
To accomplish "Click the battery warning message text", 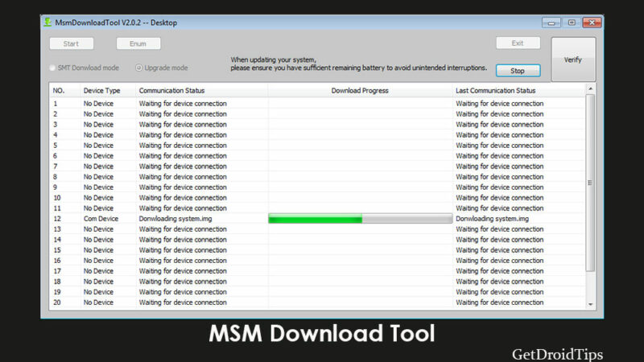I will point(358,64).
